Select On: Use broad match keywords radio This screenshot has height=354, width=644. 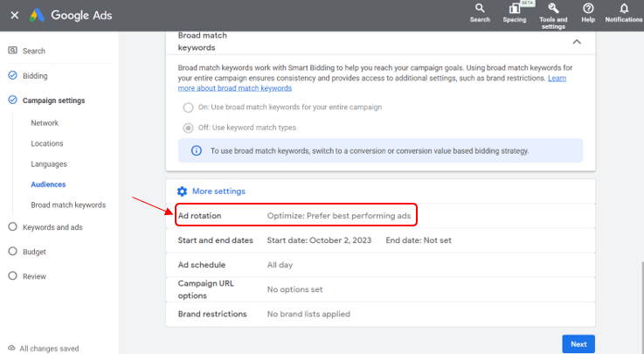tap(188, 107)
